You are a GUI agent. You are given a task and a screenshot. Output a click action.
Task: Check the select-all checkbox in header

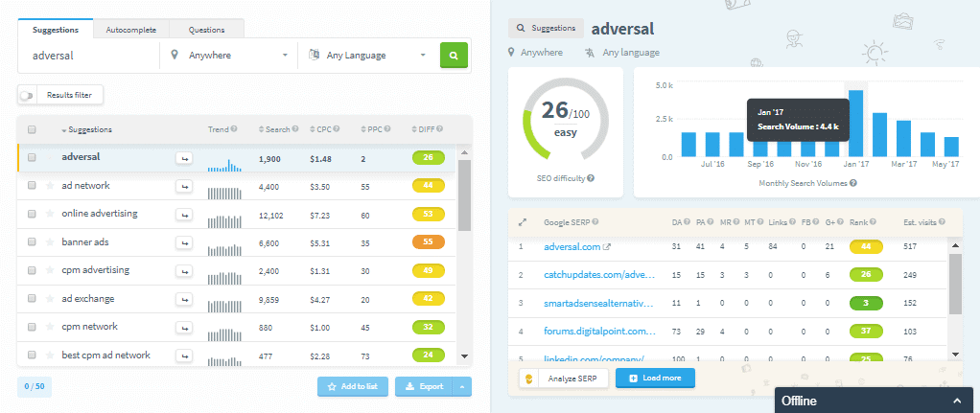tap(32, 129)
